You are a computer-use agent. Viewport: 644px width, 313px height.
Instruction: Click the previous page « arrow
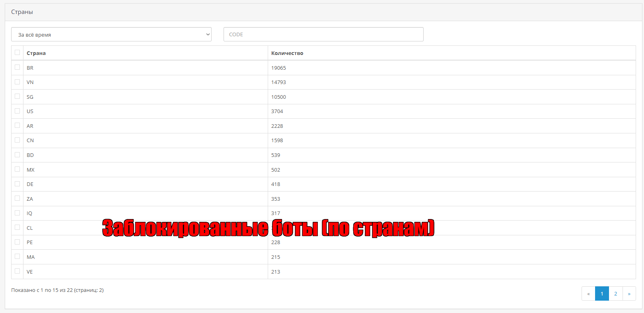pos(588,293)
